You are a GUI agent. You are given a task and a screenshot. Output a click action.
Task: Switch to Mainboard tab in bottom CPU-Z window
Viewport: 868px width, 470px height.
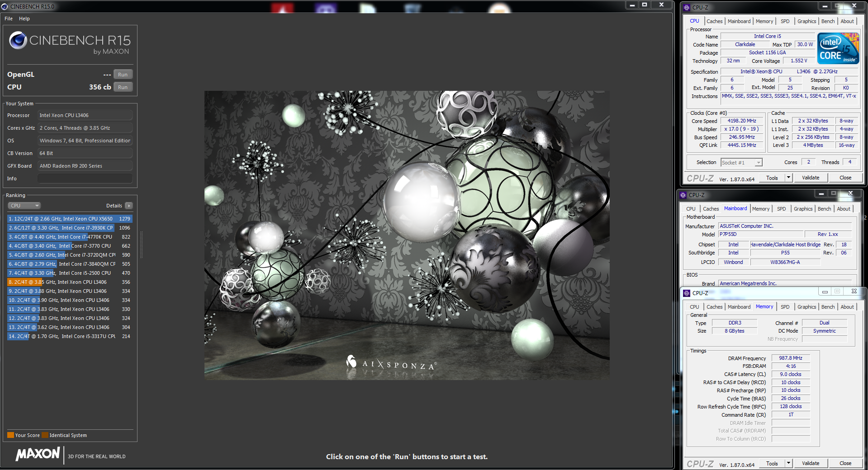point(739,307)
